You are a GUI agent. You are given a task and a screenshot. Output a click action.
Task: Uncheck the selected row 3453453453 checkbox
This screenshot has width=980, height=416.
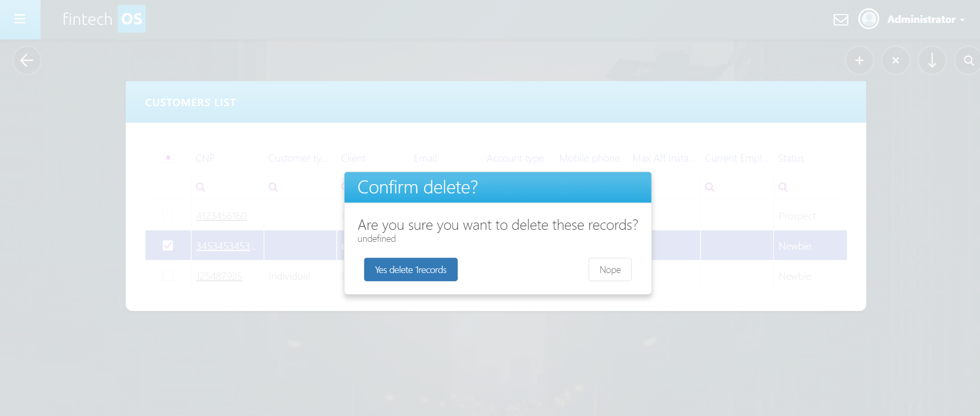tap(167, 244)
